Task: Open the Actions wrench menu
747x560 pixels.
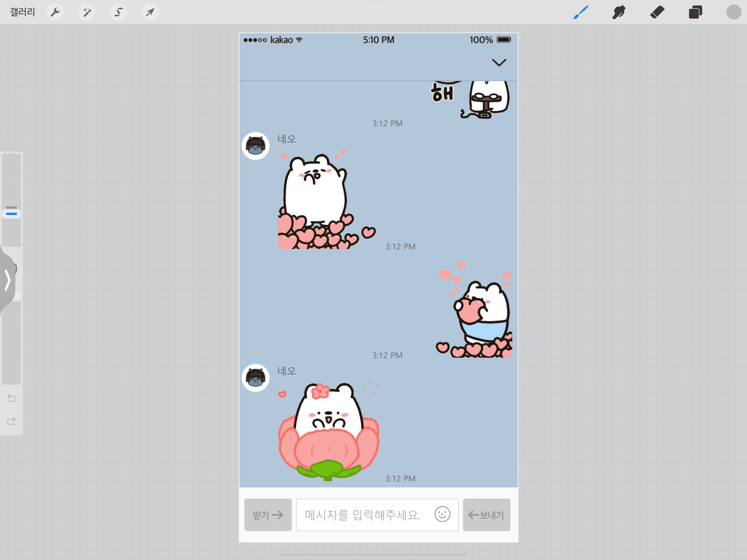Action: (55, 13)
